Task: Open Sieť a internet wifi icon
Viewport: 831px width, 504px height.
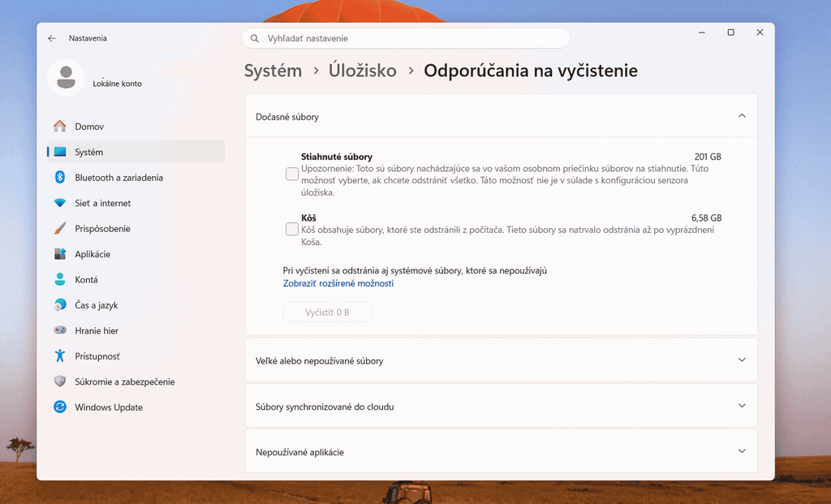Action: click(60, 203)
